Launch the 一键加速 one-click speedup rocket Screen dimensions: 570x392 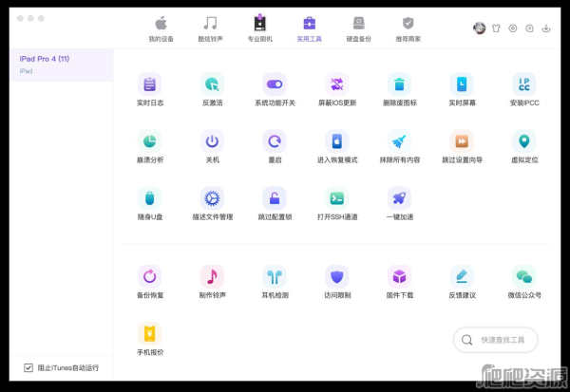tap(400, 198)
